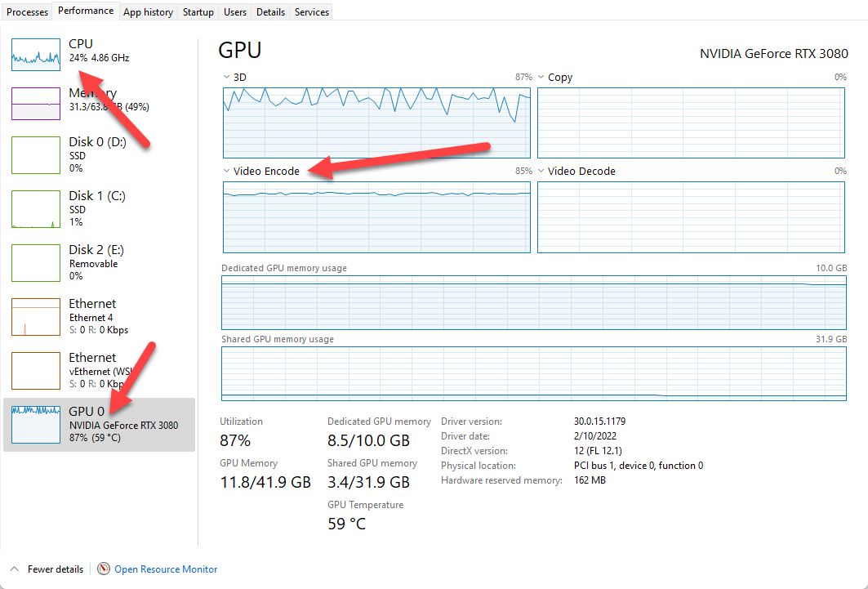Viewport: 868px width, 589px height.
Task: Switch to the Processes tab
Action: pos(27,11)
